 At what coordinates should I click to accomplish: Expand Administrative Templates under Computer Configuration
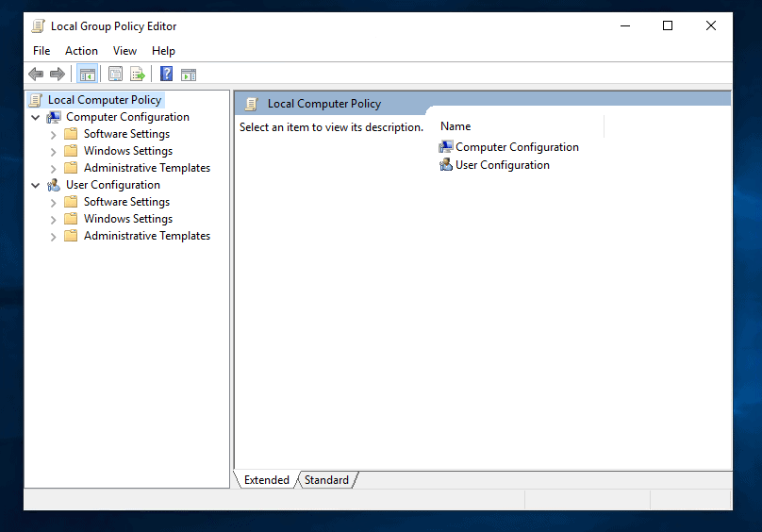(53, 169)
